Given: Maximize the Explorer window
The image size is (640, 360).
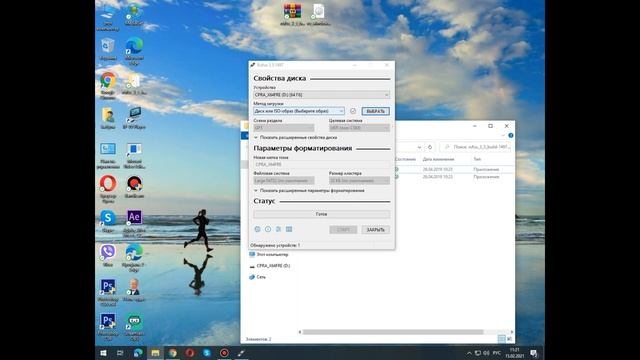Looking at the screenshot, I should (490, 126).
